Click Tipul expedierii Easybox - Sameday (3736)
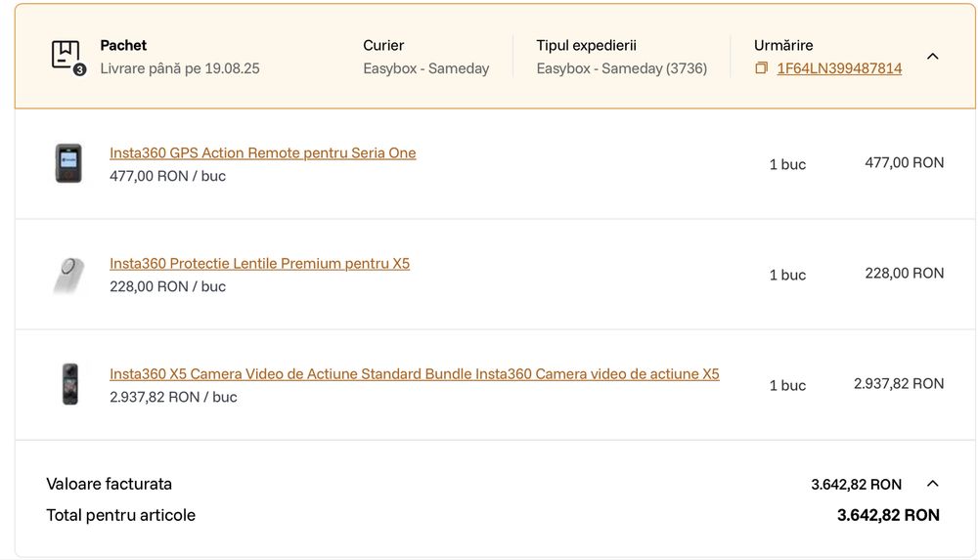Screen dimensions: 978x560 tap(621, 68)
